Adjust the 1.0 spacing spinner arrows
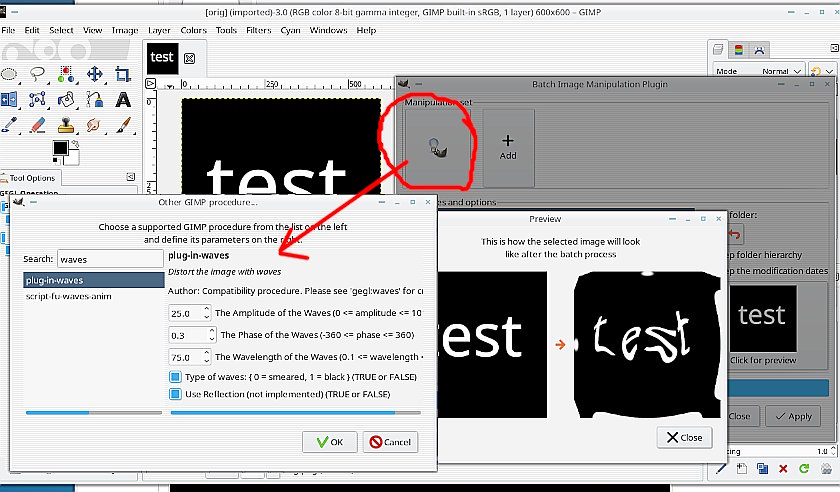The width and height of the screenshot is (840, 492). [834, 451]
